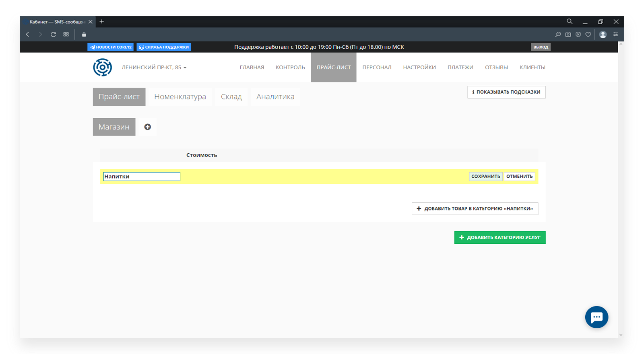Select the Прайс-лист sub-tab
644x354 pixels.
[119, 97]
